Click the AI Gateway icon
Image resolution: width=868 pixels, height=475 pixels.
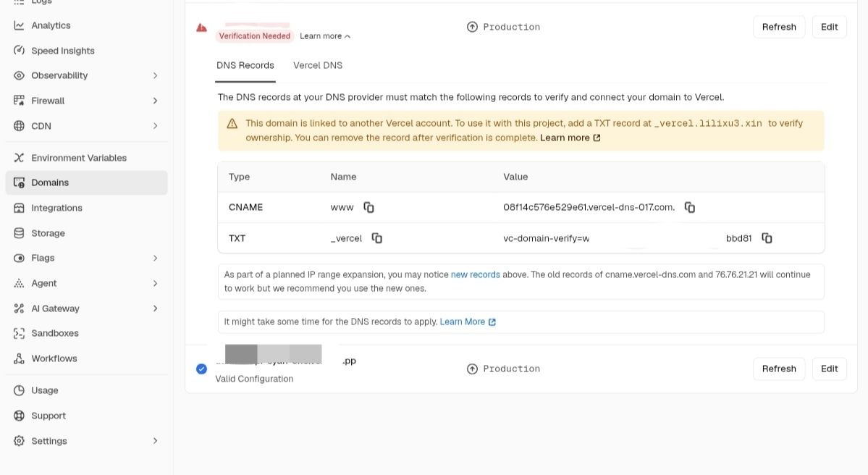19,308
